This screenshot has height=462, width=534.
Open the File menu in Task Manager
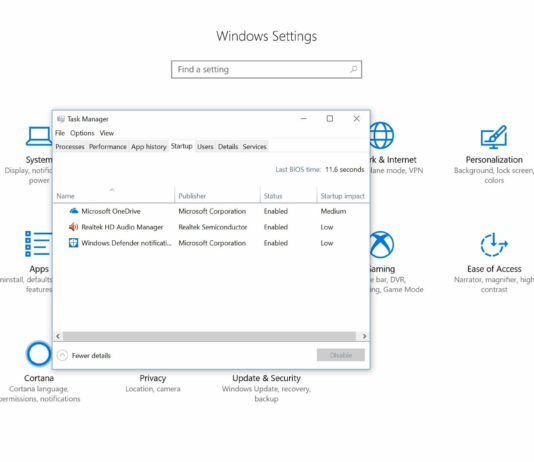[x=60, y=133]
